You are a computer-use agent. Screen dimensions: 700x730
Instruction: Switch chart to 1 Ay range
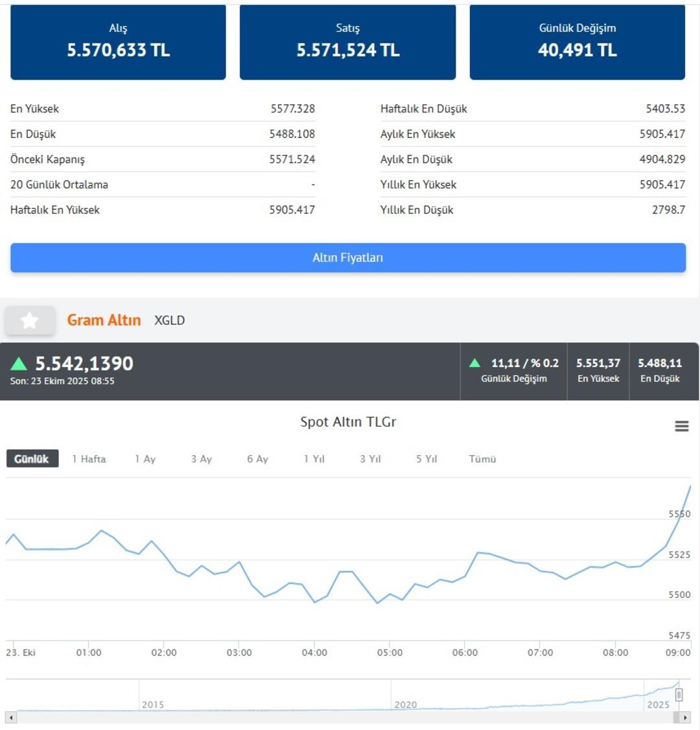pos(145,459)
